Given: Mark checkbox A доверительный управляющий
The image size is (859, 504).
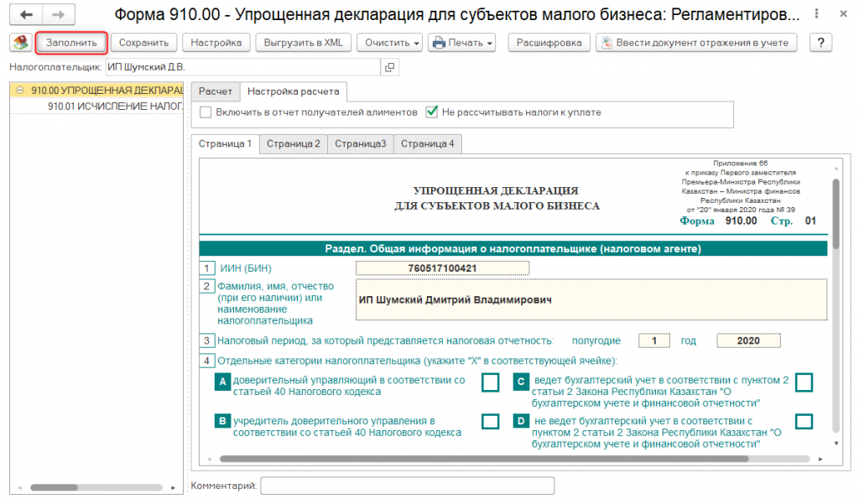Looking at the screenshot, I should coord(490,382).
